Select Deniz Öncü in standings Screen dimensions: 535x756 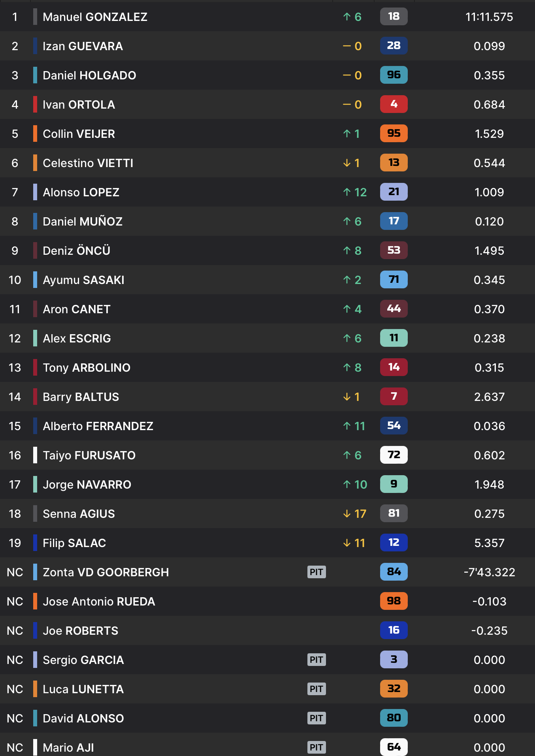pos(76,251)
